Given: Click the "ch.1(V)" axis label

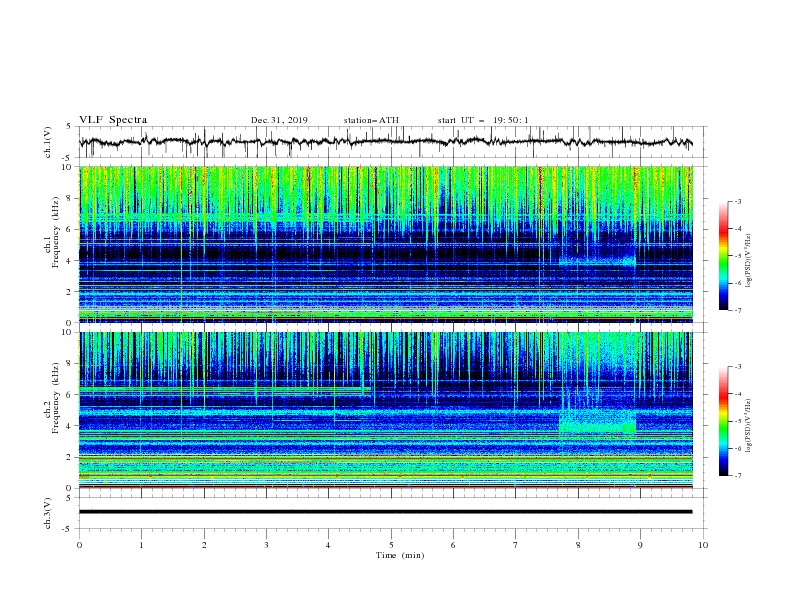Looking at the screenshot, I should [x=48, y=142].
